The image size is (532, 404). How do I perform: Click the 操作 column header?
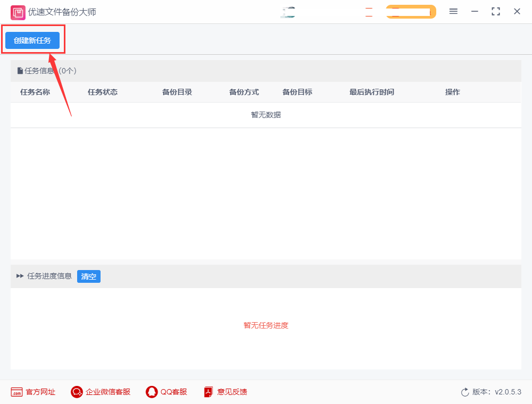[453, 92]
